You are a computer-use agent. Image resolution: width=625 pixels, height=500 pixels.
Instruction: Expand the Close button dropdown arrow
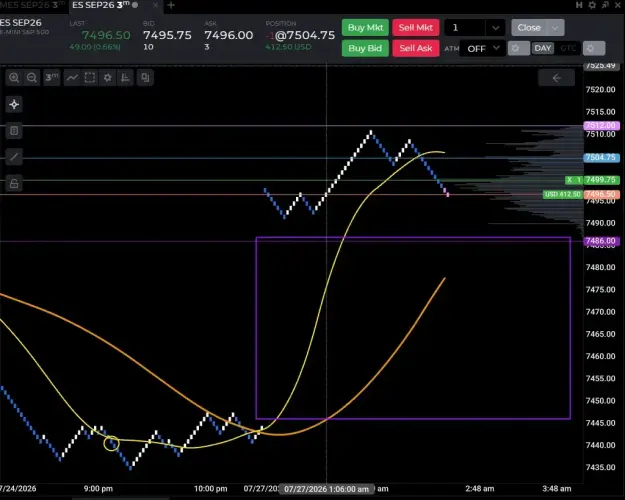pyautogui.click(x=555, y=28)
